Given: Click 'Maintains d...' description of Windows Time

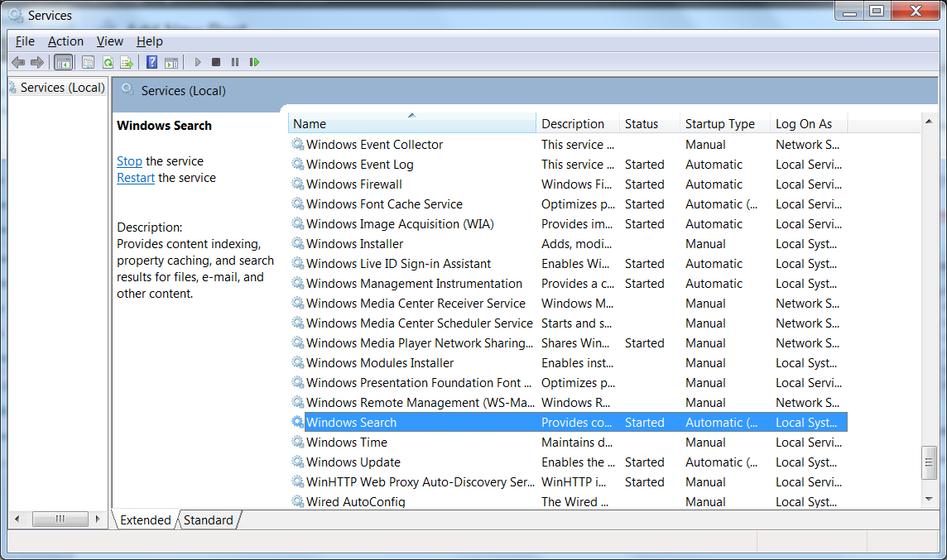Looking at the screenshot, I should click(x=577, y=443).
